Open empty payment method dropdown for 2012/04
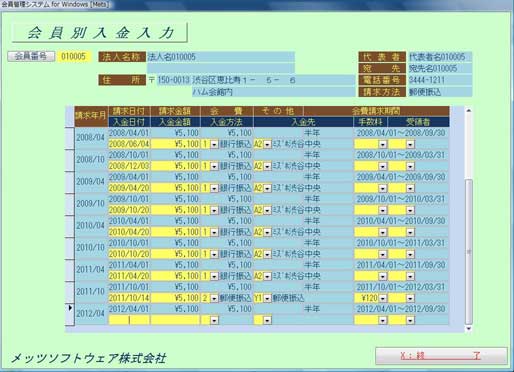The height and width of the screenshot is (372, 514). [x=214, y=320]
